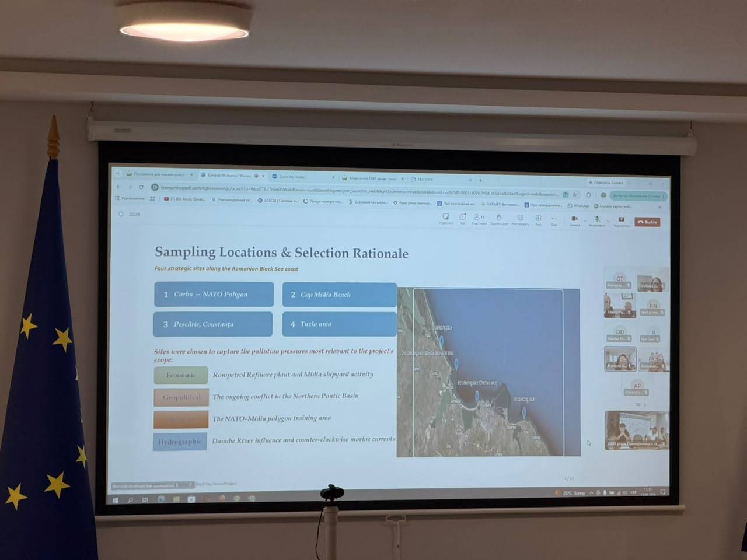Show the meeting participants list

coord(479,218)
